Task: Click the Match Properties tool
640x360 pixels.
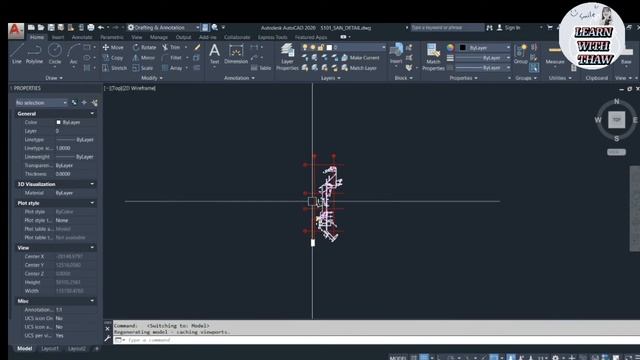Action: click(433, 57)
